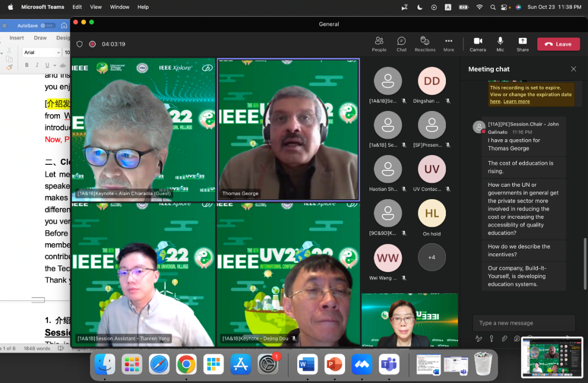
Task: Select Dingshan's DD avatar
Action: pos(432,81)
